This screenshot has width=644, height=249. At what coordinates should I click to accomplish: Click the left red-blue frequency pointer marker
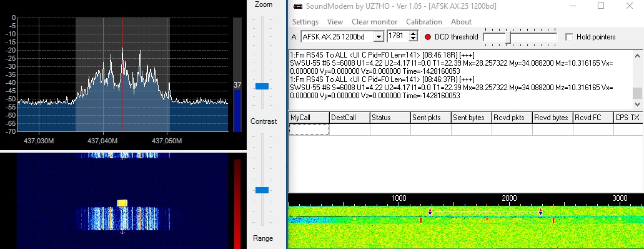[x=430, y=212]
